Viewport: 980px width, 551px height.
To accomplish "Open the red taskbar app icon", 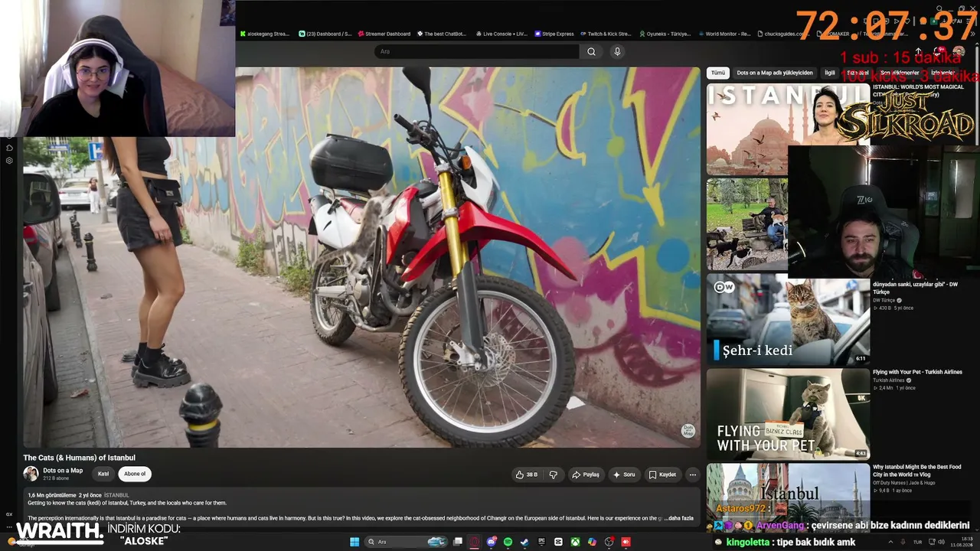I will pos(626,542).
